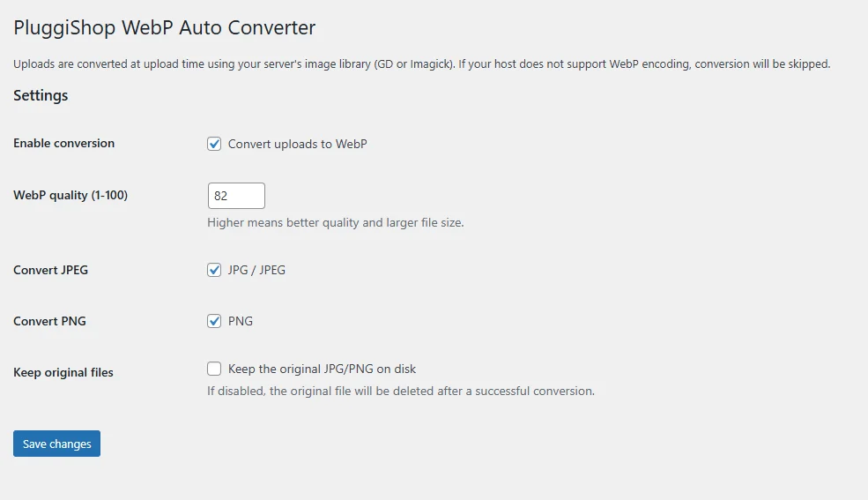Screen dimensions: 868x500
Task: Click the "If disabled, the original file" description
Action: [401, 391]
